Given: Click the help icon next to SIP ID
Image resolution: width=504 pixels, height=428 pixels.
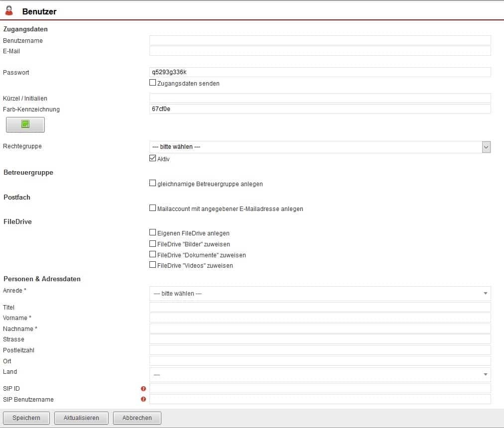Looking at the screenshot, I should pos(143,389).
